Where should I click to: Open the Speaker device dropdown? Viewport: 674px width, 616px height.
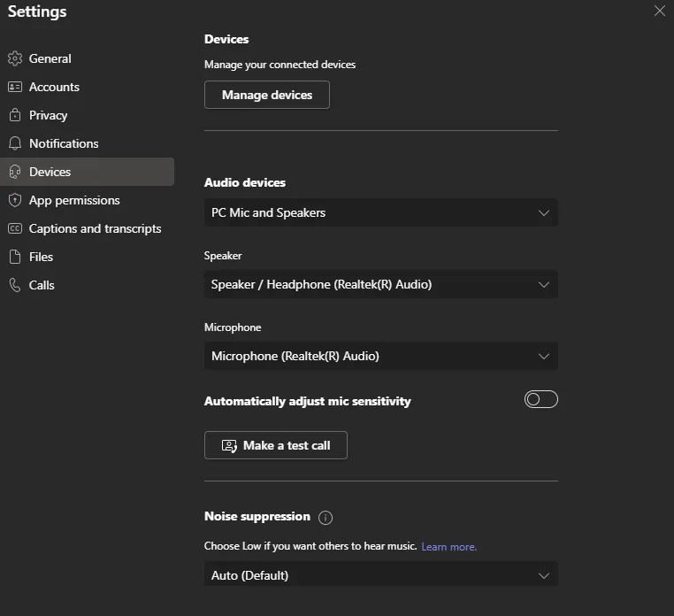(380, 284)
